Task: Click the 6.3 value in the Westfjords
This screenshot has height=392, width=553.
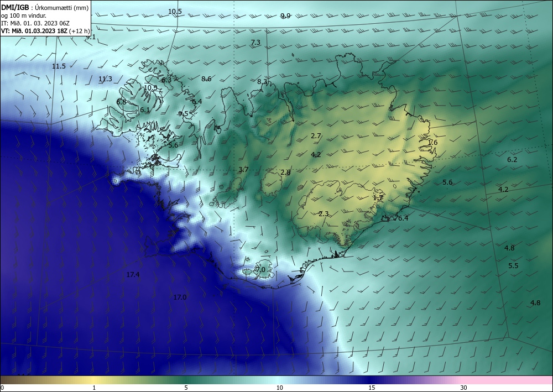Action: click(166, 80)
